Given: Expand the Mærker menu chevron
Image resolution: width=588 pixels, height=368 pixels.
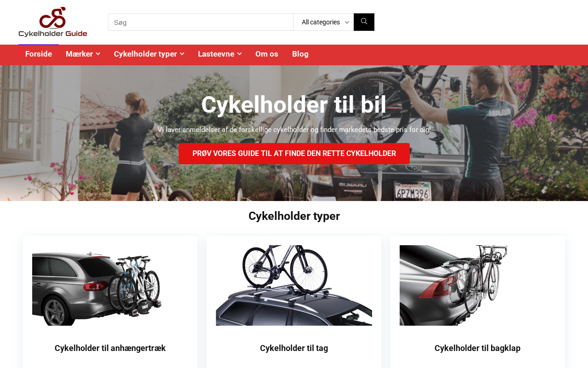Looking at the screenshot, I should click(97, 54).
